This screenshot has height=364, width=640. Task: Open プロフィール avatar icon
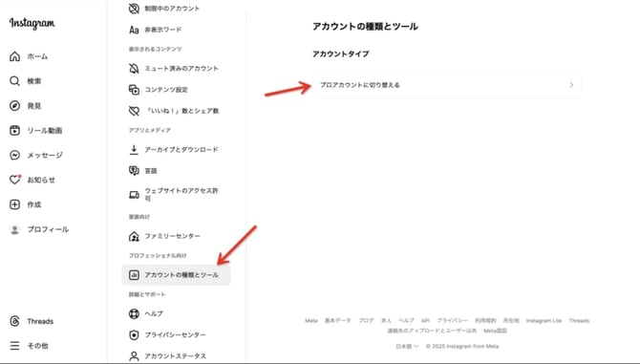pyautogui.click(x=14, y=229)
